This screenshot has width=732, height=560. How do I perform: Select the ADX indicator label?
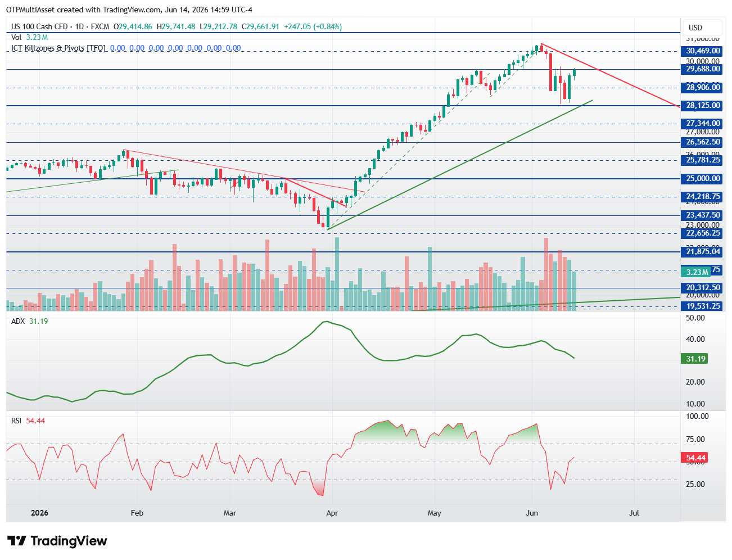coord(18,321)
